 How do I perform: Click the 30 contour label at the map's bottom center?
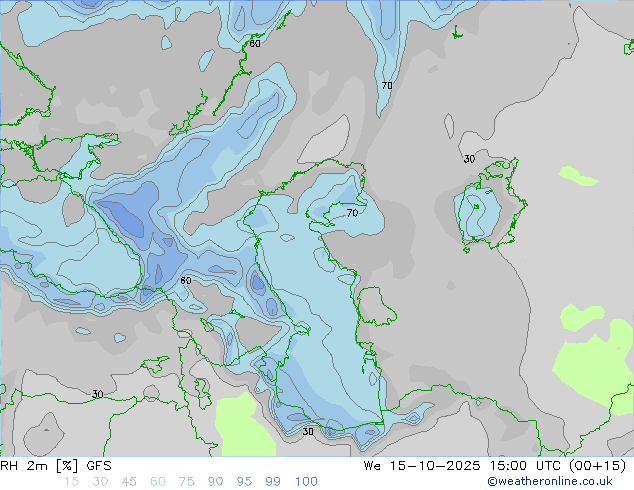click(x=308, y=431)
